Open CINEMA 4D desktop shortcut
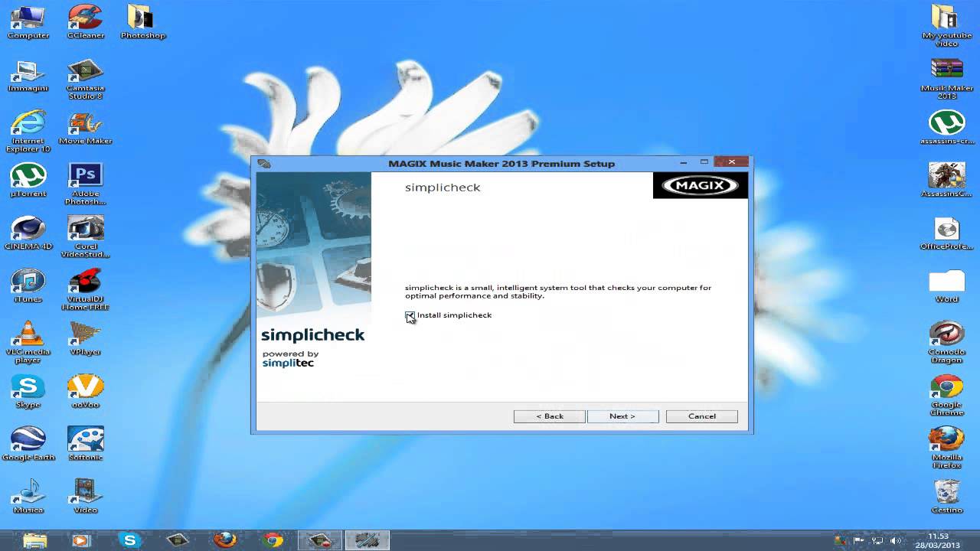The height and width of the screenshot is (551, 980). point(28,233)
